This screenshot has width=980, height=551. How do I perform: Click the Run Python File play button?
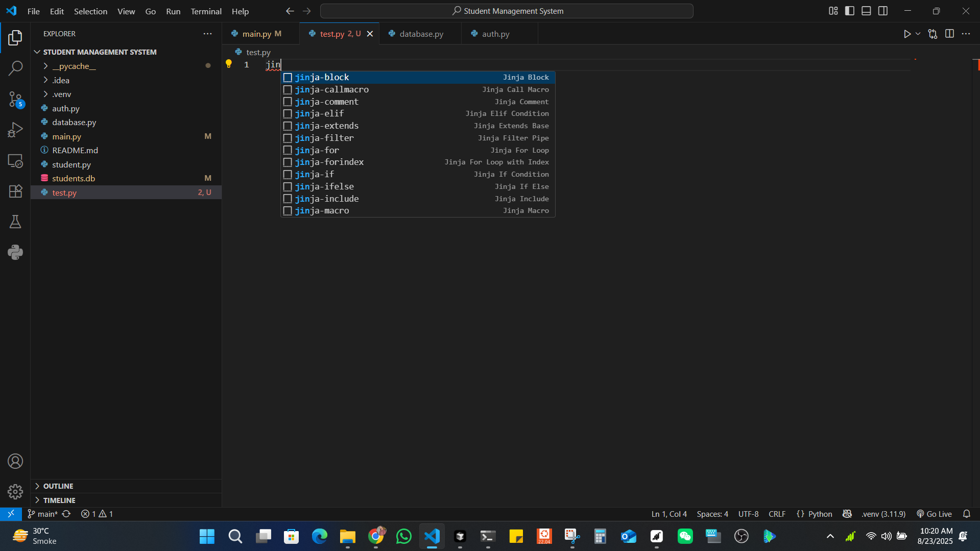click(907, 34)
